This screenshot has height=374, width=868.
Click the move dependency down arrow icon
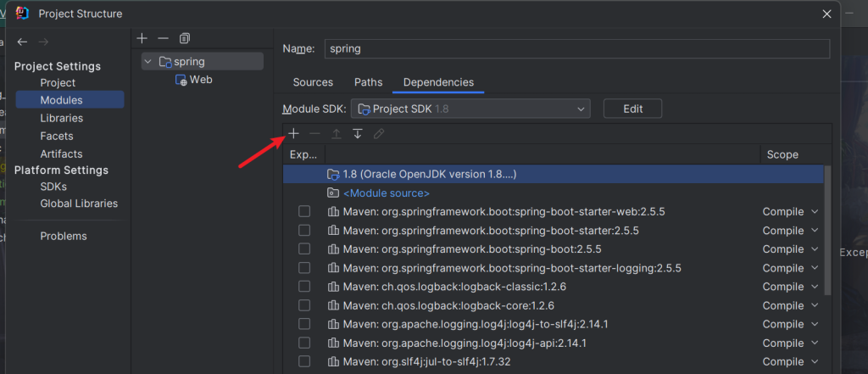click(358, 134)
